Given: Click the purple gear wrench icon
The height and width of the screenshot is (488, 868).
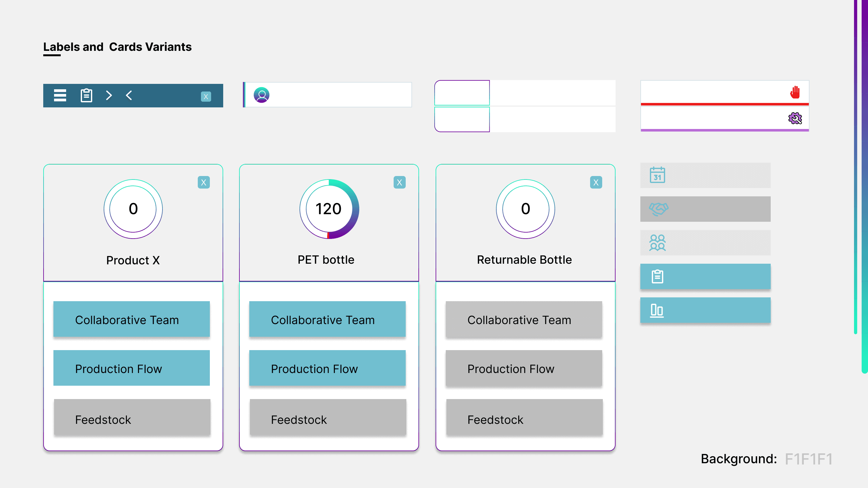Looking at the screenshot, I should pos(795,118).
